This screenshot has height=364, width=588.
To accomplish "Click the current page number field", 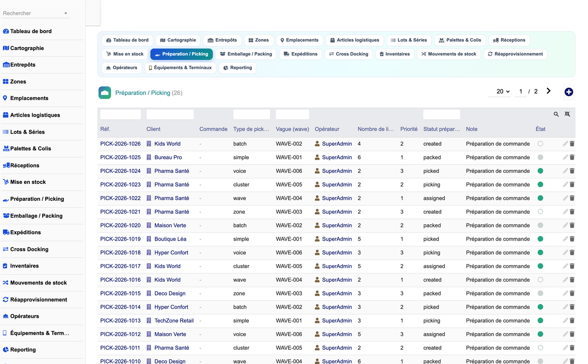I will pyautogui.click(x=521, y=92).
